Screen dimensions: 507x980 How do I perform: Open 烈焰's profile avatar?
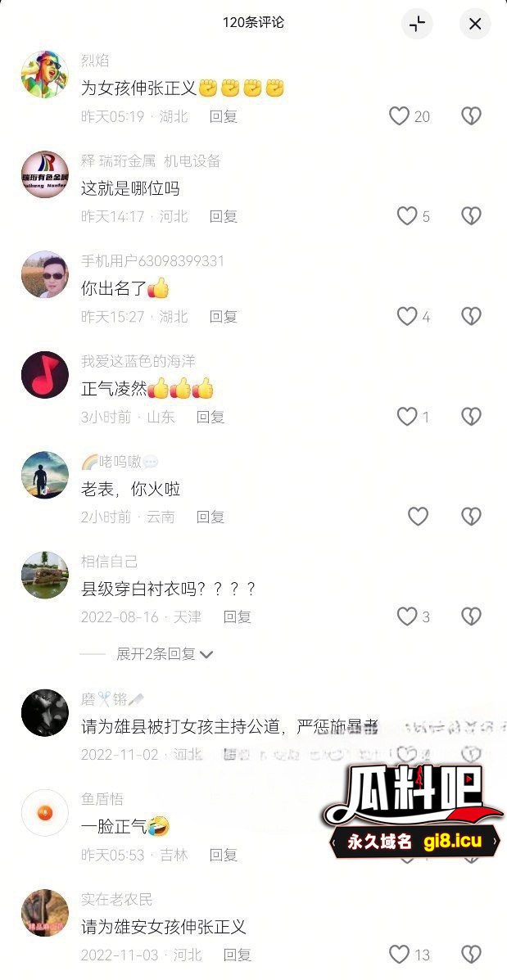45,75
